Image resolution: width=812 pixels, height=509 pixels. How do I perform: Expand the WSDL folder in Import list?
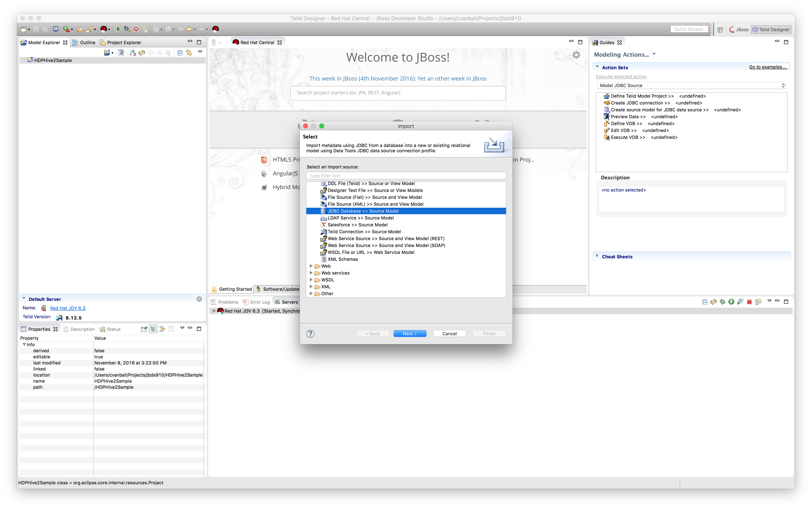tap(311, 280)
